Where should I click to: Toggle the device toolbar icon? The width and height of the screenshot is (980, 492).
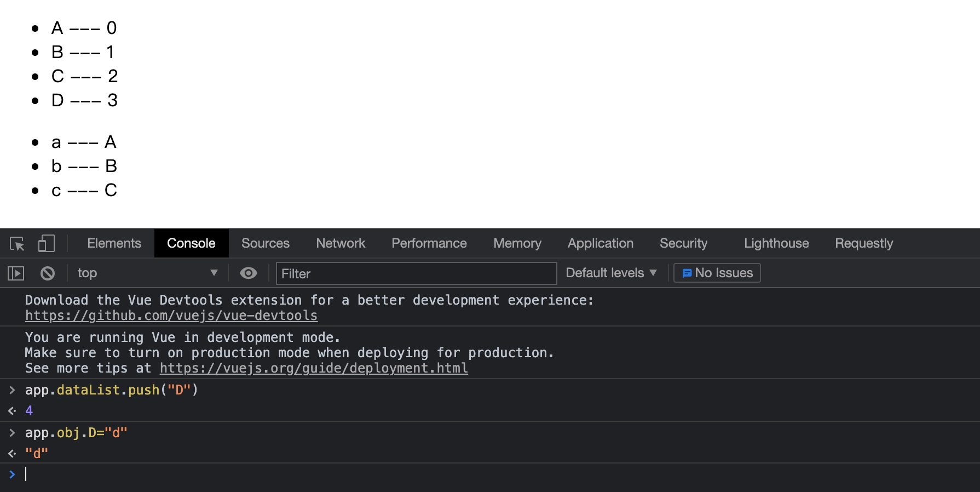[47, 244]
